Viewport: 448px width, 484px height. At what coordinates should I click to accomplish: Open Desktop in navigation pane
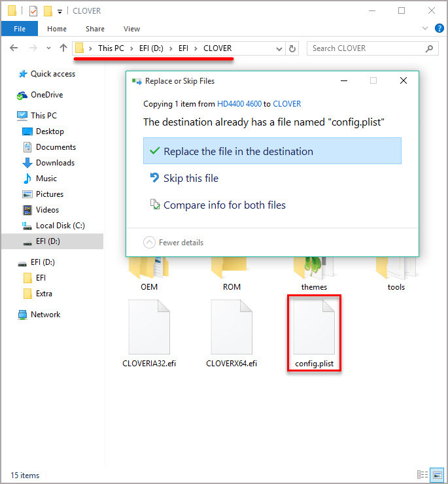tap(43, 131)
